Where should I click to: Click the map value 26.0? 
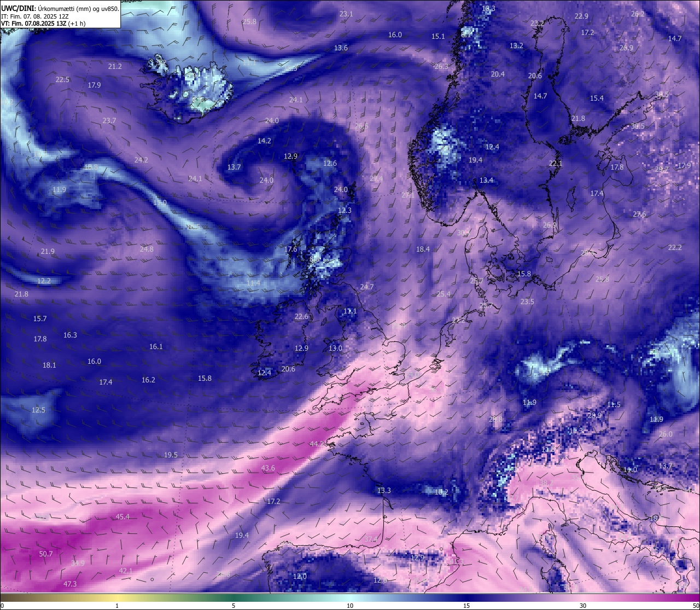[666, 434]
